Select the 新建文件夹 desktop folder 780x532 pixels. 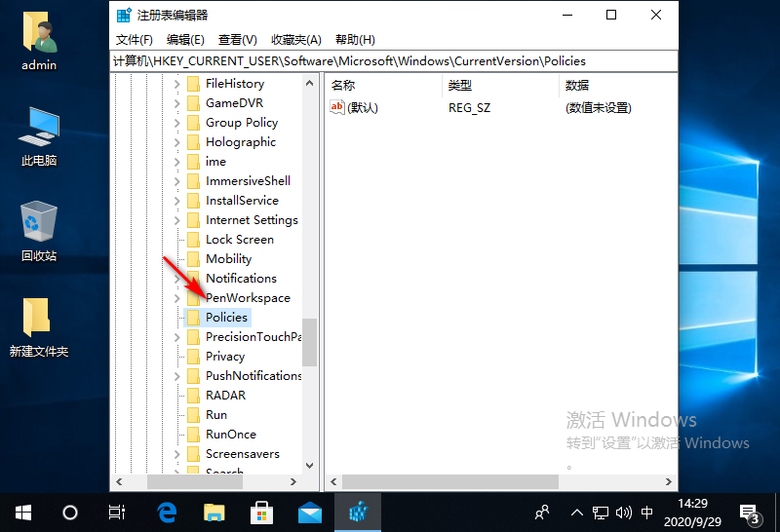(39, 327)
